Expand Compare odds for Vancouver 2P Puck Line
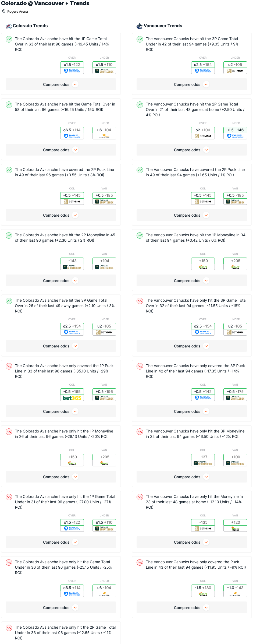Viewport: 253px width, 644px height. tap(192, 215)
